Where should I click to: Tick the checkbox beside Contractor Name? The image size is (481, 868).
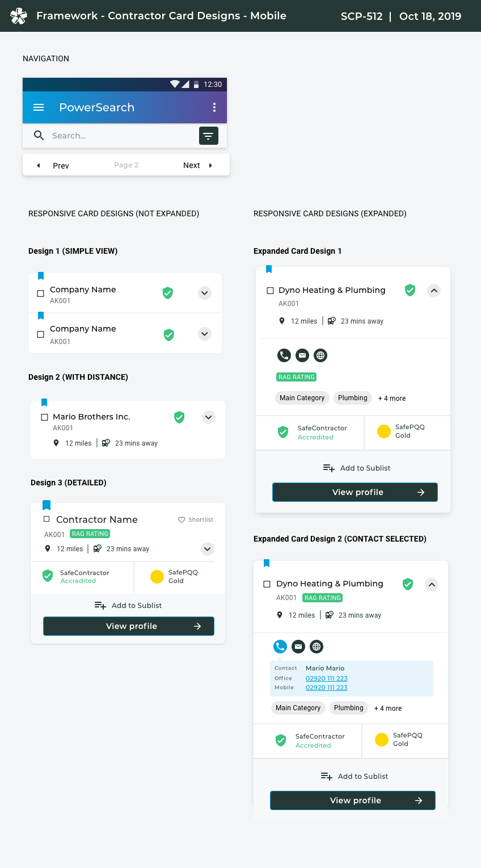[47, 519]
